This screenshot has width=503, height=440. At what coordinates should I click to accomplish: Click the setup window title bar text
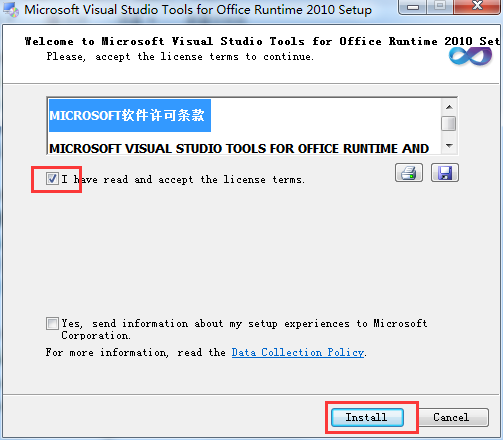(198, 10)
